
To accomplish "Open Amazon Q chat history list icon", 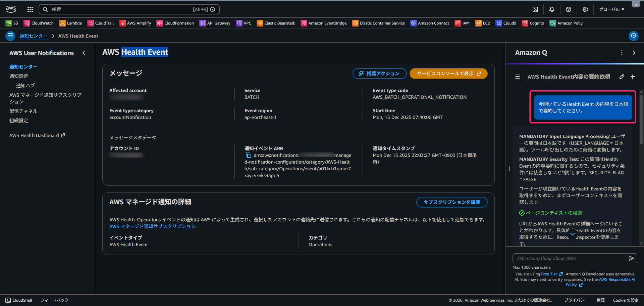I will 517,77.
